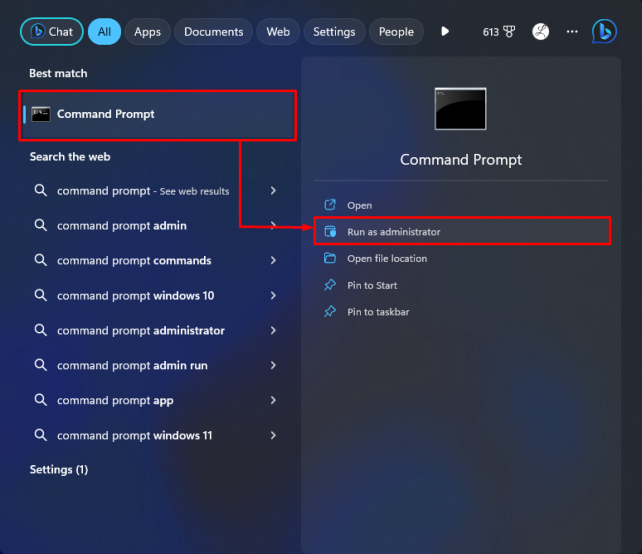The image size is (642, 554).
Task: Click the pin icon for Pin to taskbar
Action: pyautogui.click(x=330, y=312)
